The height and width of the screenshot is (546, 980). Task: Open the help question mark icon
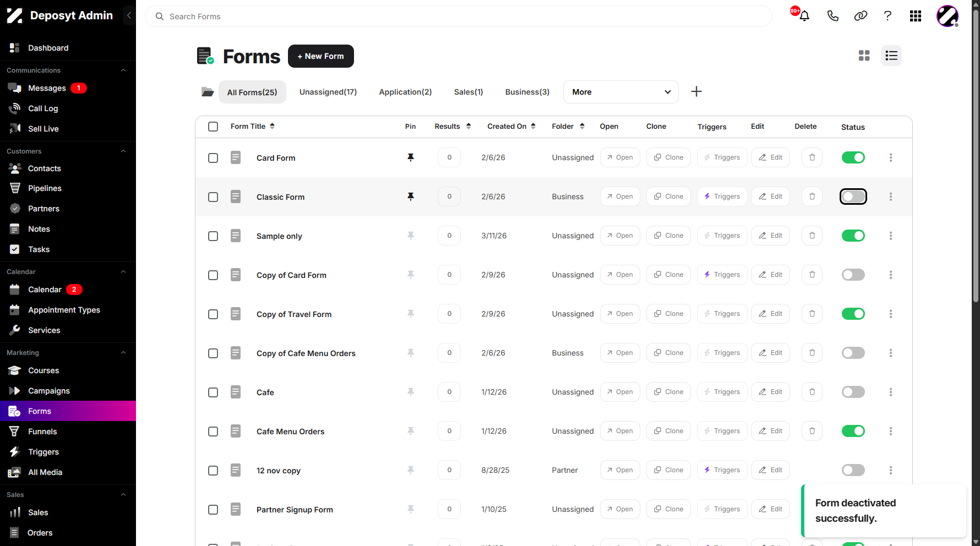[888, 16]
